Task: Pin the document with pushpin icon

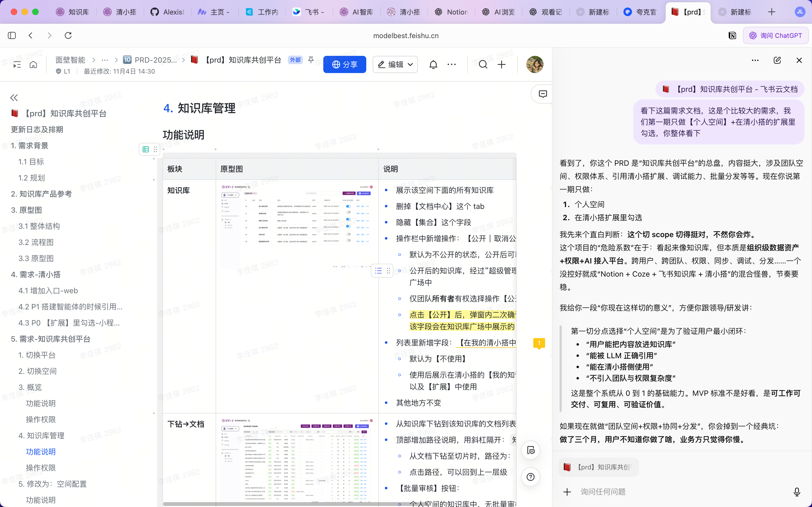Action: coord(311,60)
